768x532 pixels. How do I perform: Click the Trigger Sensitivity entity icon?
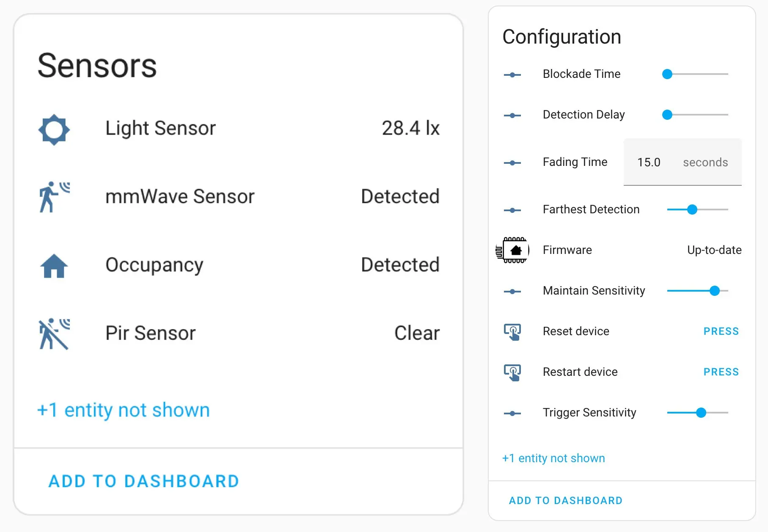(x=512, y=413)
